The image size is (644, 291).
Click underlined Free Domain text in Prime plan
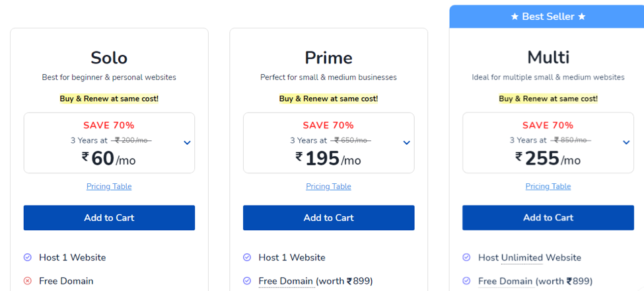click(286, 281)
